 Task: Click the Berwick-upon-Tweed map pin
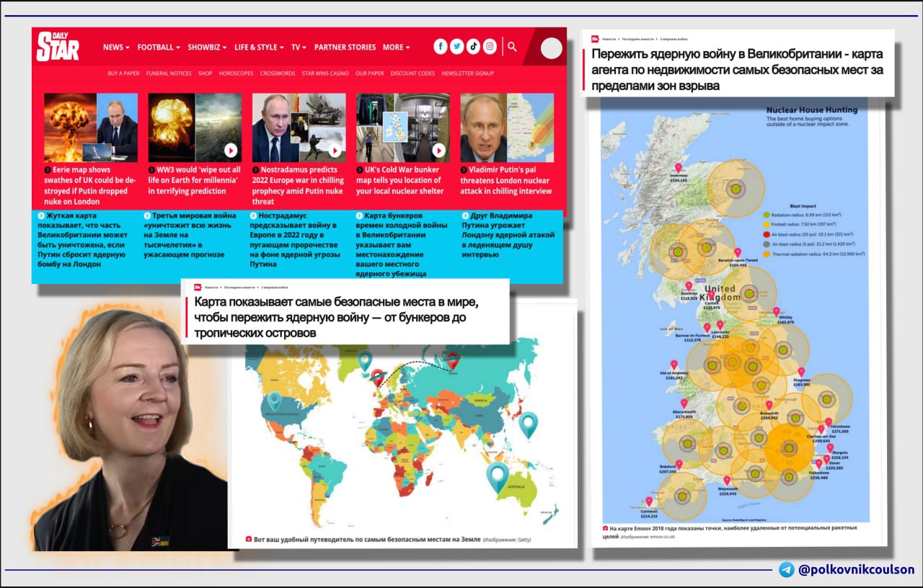(737, 253)
